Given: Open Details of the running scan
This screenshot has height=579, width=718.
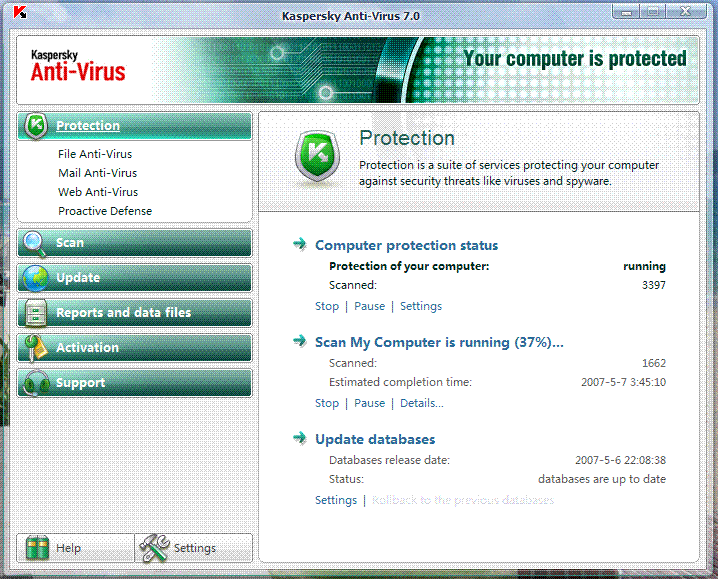Looking at the screenshot, I should coord(422,403).
